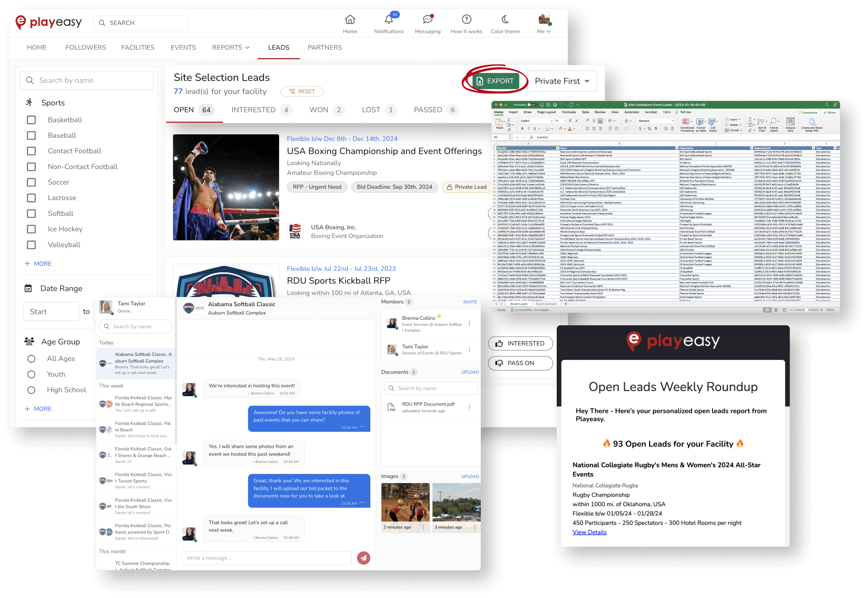Open options for the image uploaded 2 minutes ago

coord(424,527)
